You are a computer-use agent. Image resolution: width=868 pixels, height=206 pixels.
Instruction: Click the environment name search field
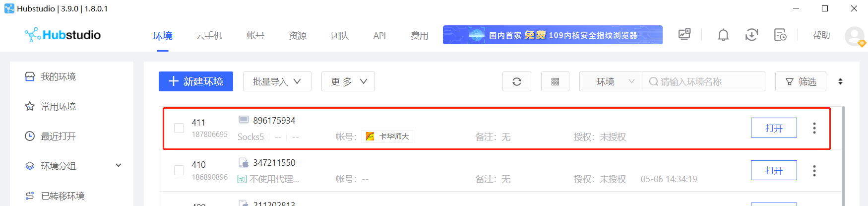[x=703, y=81]
